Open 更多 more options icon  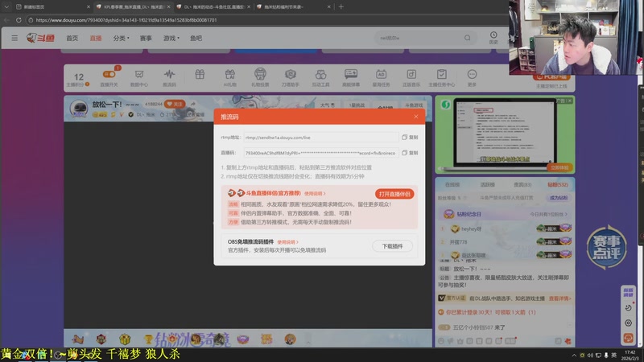click(x=472, y=77)
